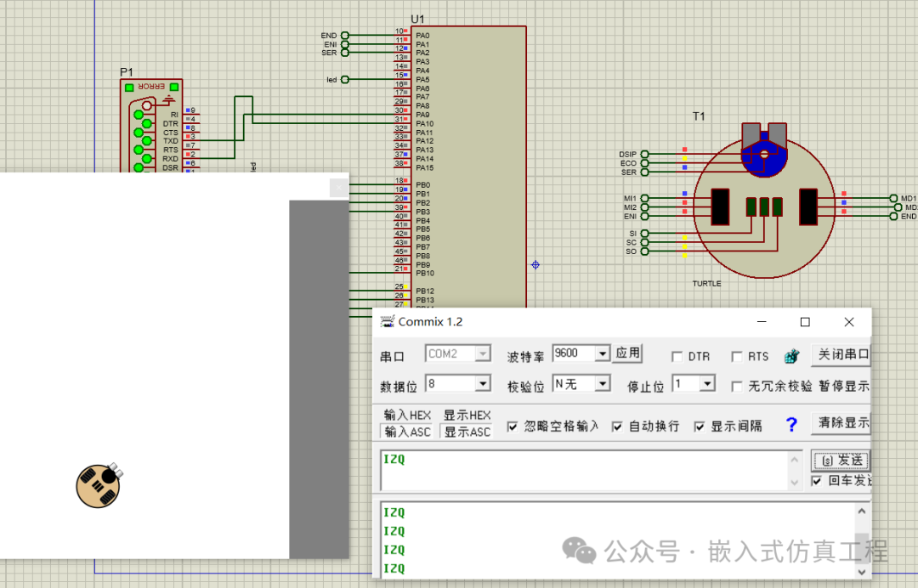Click the TXD pin label on P1

[170, 141]
